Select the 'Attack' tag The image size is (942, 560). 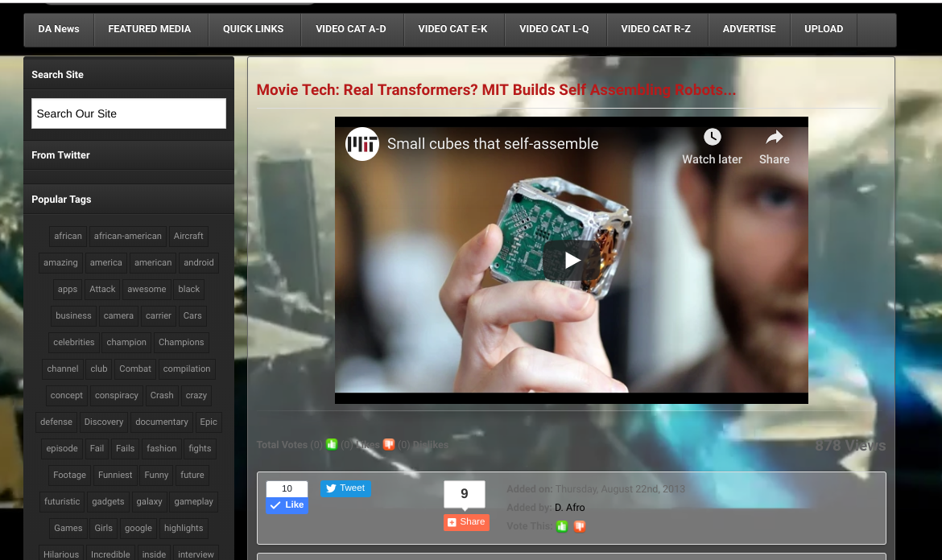pos(102,290)
